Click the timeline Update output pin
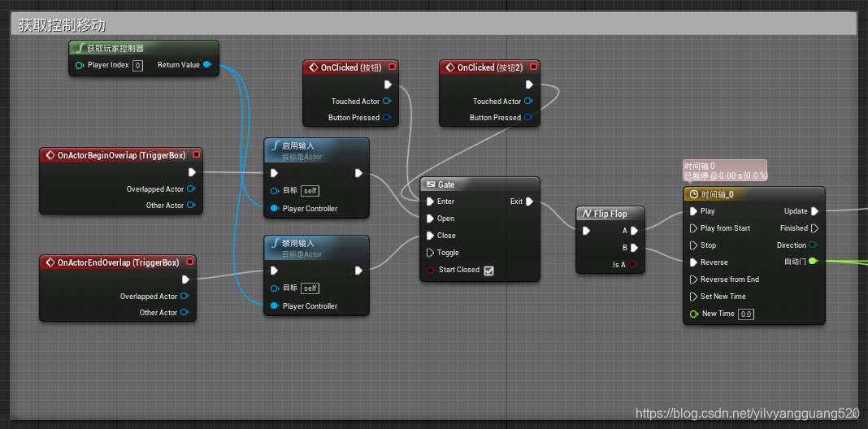 click(815, 211)
